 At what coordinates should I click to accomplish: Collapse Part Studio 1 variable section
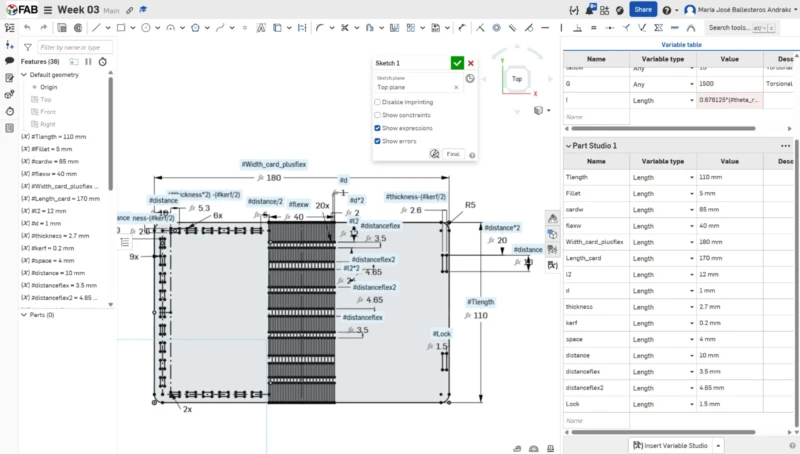pyautogui.click(x=568, y=146)
